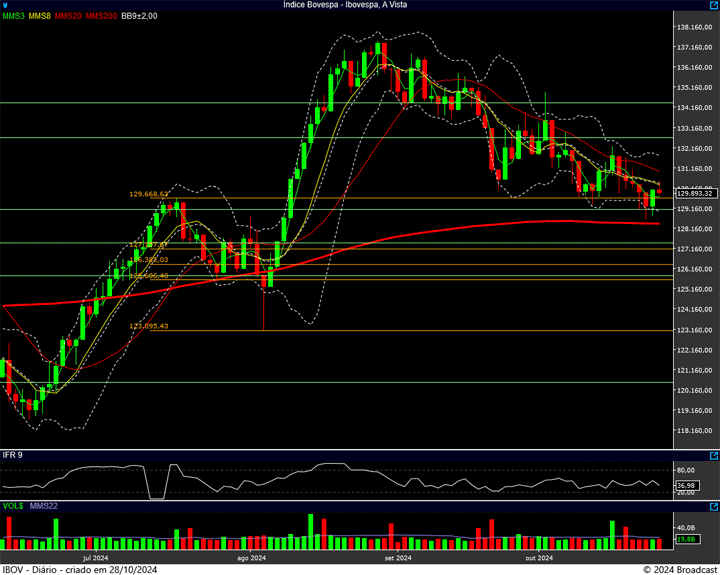The image size is (720, 575).
Task: Click the VOL$ volume panel label
Action: tap(13, 506)
